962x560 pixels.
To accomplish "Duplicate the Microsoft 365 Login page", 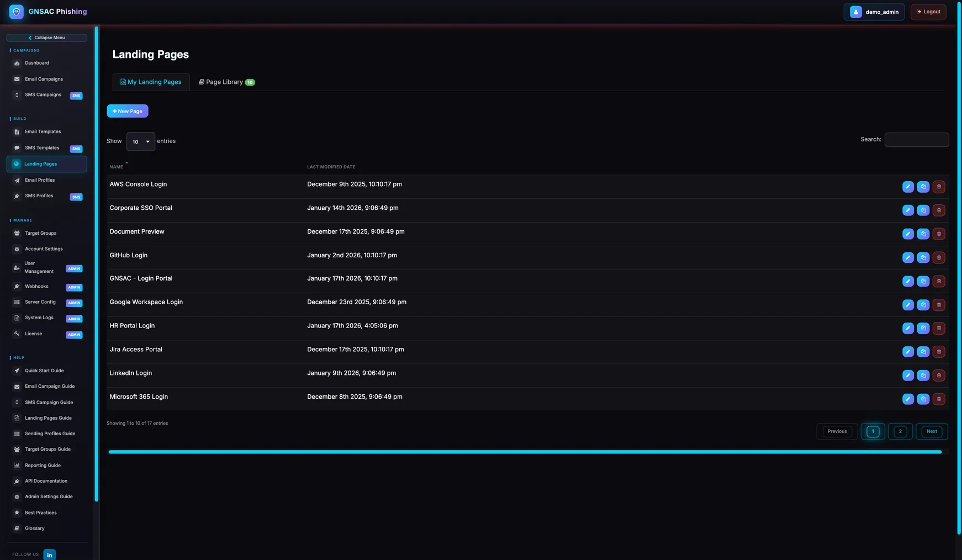I will (x=923, y=399).
